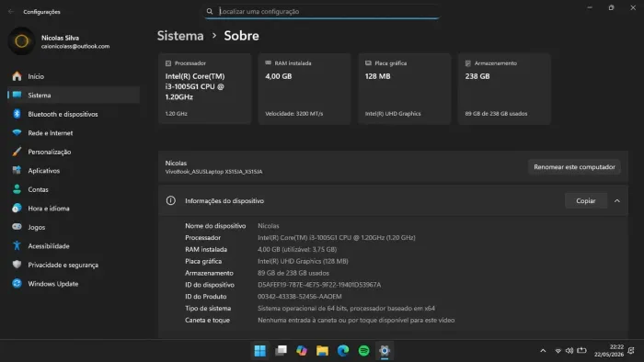644x362 pixels.
Task: Open the RAM instalada info card
Action: 305,88
